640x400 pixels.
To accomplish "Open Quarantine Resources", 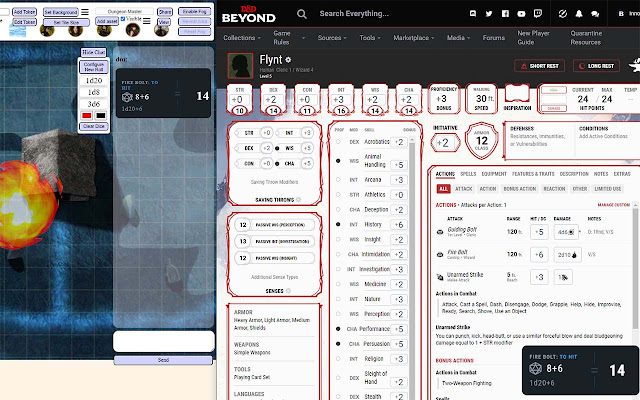I will [x=586, y=38].
